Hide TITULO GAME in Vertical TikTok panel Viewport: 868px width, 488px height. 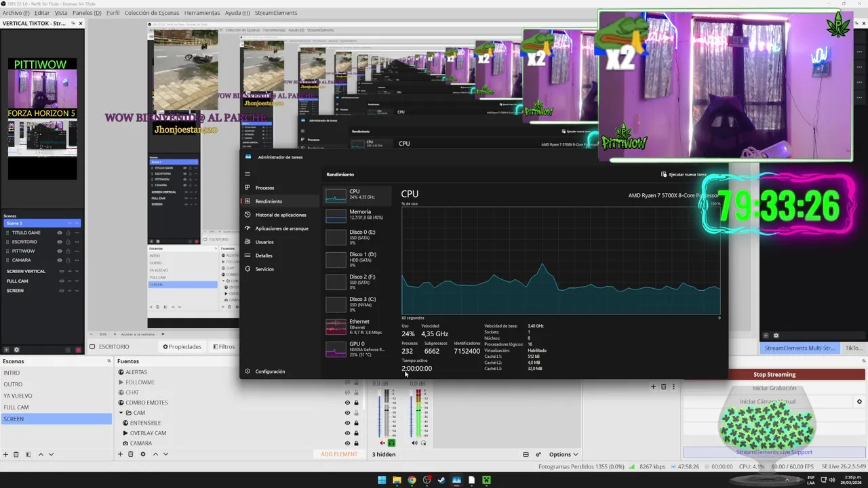coord(60,232)
